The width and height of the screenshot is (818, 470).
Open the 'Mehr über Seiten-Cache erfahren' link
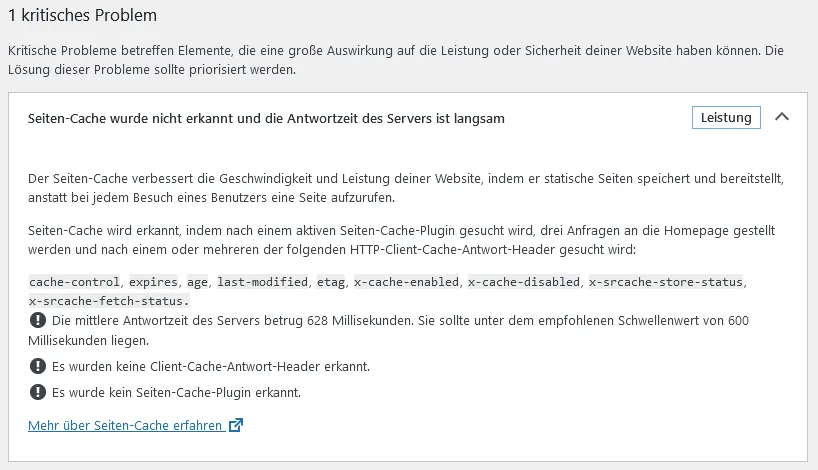point(126,426)
